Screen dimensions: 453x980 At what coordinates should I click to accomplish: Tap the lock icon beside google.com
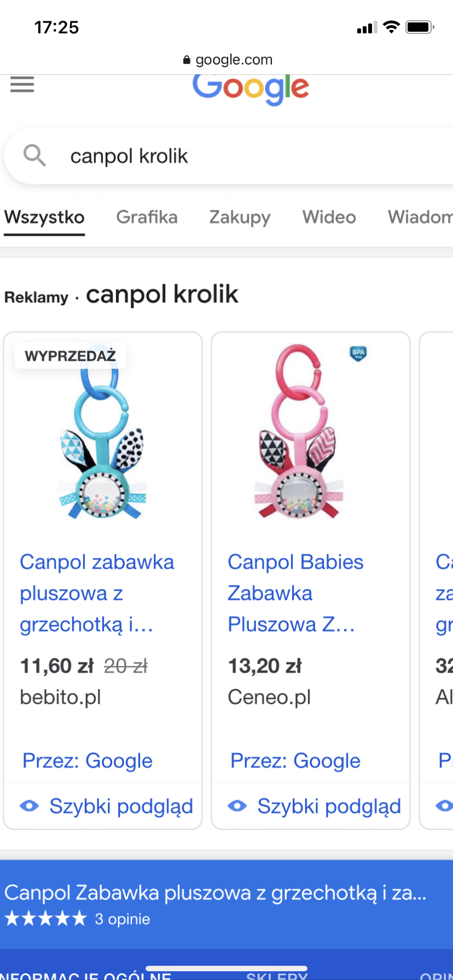point(187,60)
